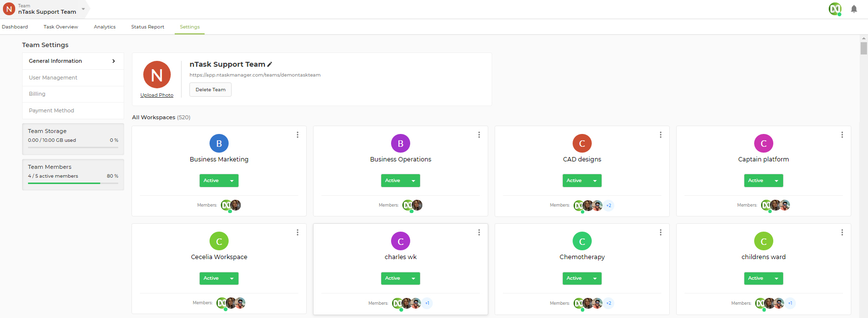The image size is (868, 318).
Task: Click the page vertical scrollbar thumb
Action: (x=864, y=48)
